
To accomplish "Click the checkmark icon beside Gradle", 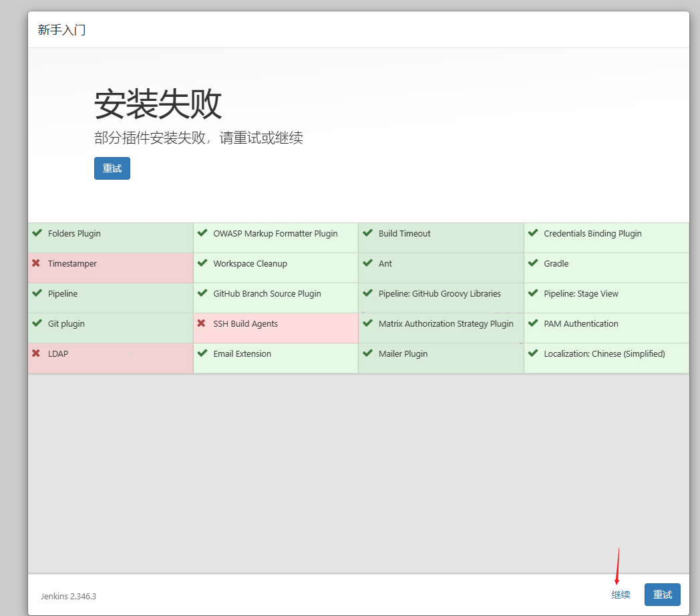I will pyautogui.click(x=532, y=264).
